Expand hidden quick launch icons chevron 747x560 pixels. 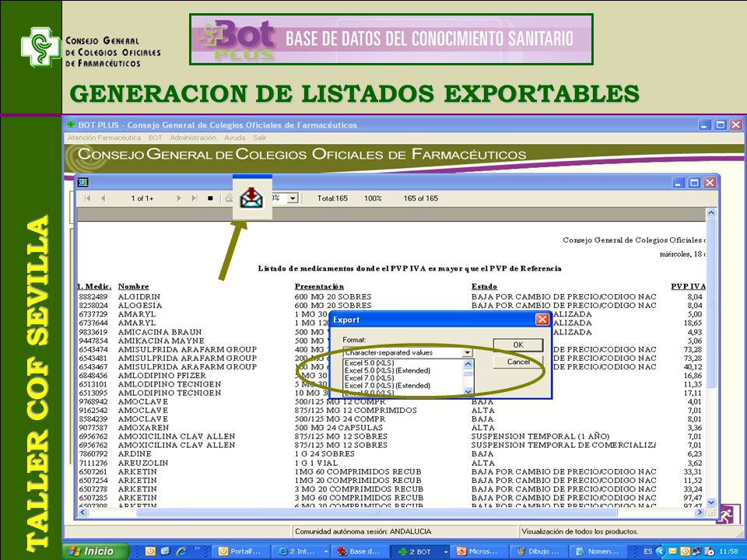197,550
